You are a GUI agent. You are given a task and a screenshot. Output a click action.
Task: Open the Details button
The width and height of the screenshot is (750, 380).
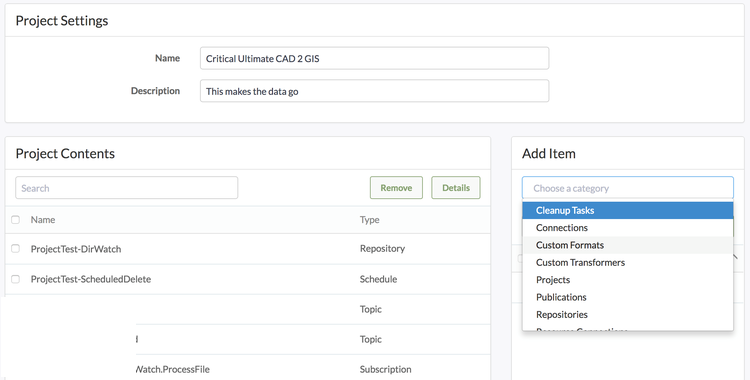pyautogui.click(x=456, y=188)
